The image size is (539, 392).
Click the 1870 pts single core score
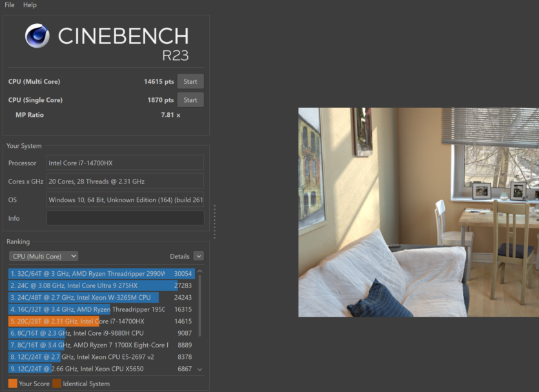coord(161,100)
